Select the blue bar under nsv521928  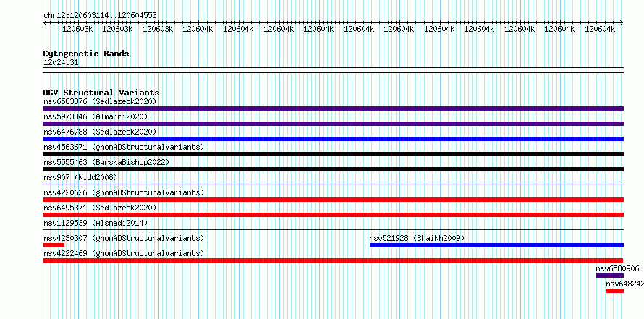click(x=496, y=245)
